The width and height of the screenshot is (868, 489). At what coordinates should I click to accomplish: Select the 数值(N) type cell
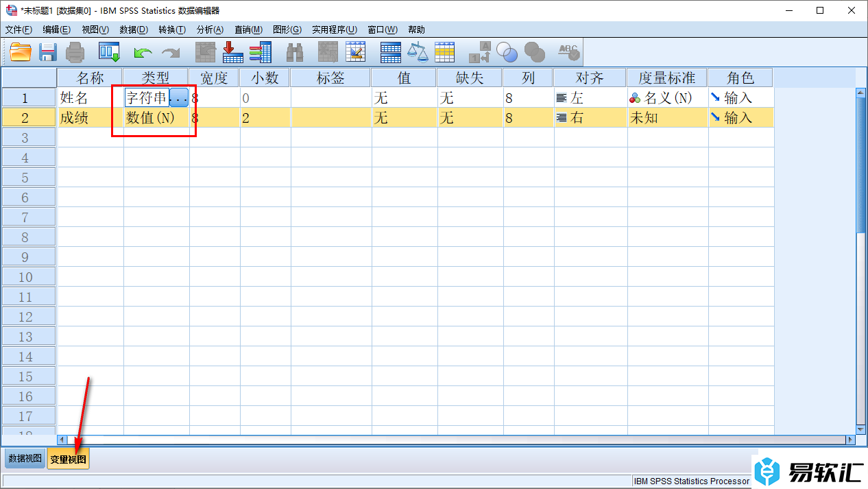pyautogui.click(x=156, y=118)
